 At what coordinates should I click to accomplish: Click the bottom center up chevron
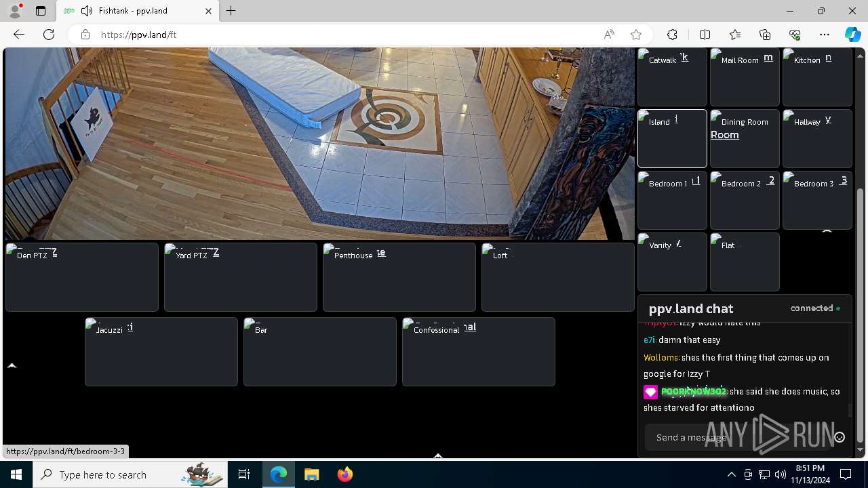click(x=438, y=455)
